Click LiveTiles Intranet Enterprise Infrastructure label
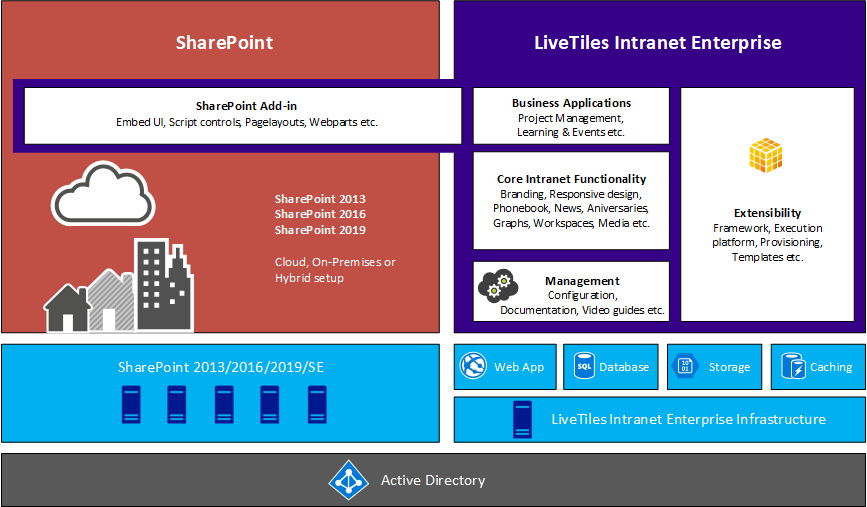Screen dimensions: 867x507 (x=688, y=419)
